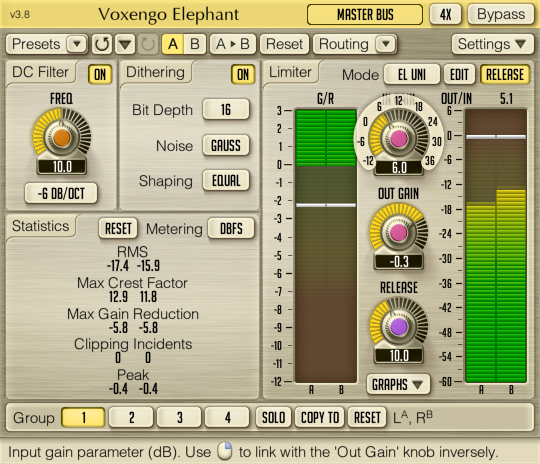Click the top toolbar Reset button
The width and height of the screenshot is (540, 464).
coord(284,44)
